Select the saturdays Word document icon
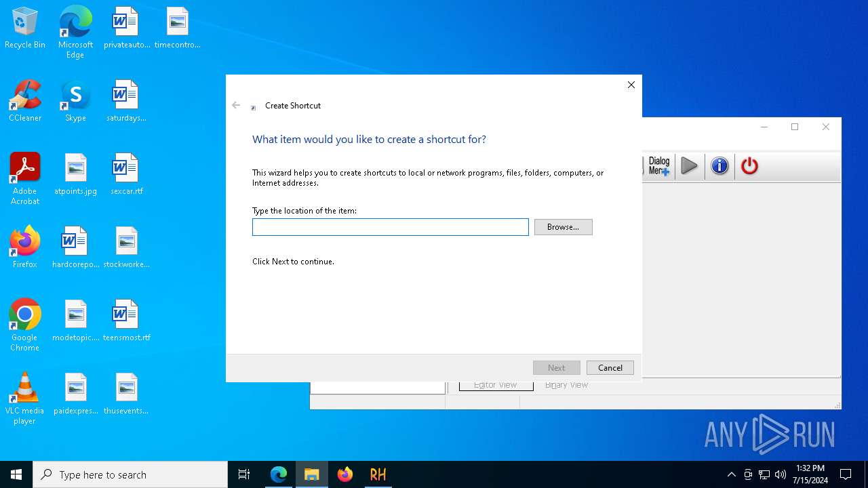868x488 pixels. (126, 102)
